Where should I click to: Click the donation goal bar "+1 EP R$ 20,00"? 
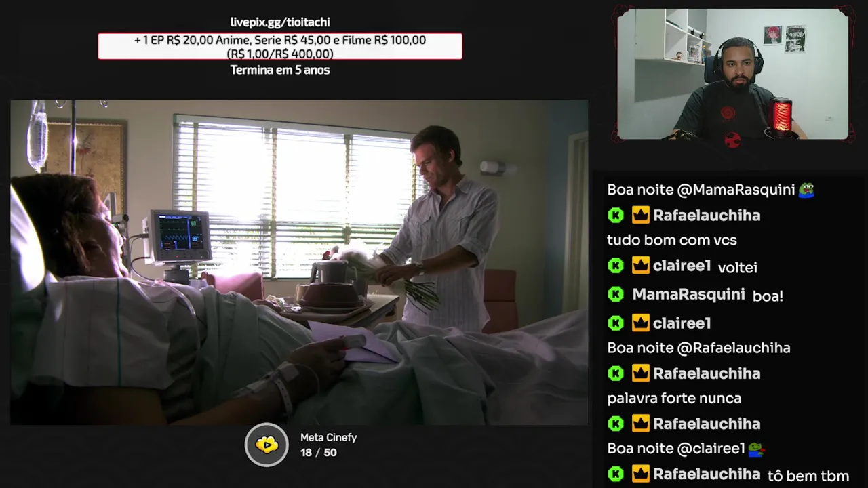[x=280, y=46]
